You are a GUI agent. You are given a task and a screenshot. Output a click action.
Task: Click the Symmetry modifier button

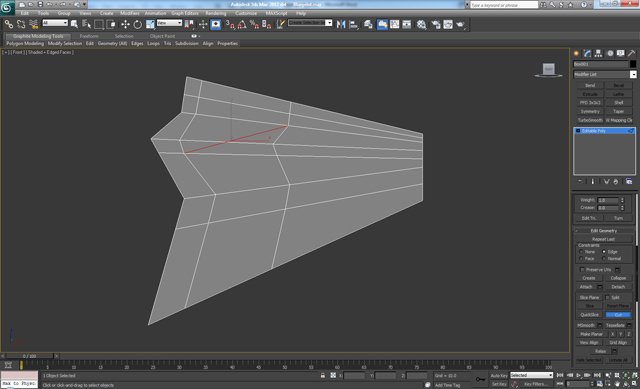pos(590,111)
